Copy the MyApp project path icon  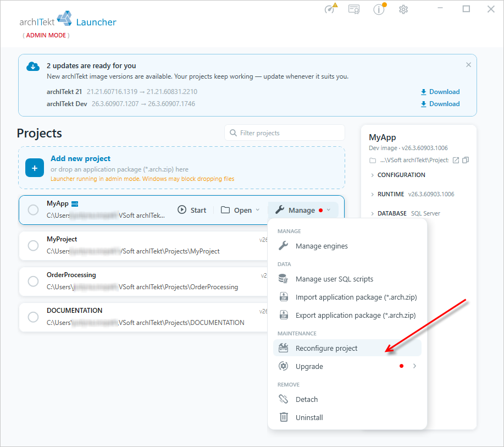[x=466, y=160]
